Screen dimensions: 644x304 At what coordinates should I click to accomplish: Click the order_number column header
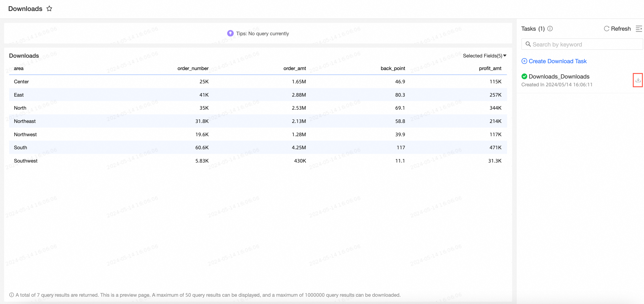tap(193, 68)
